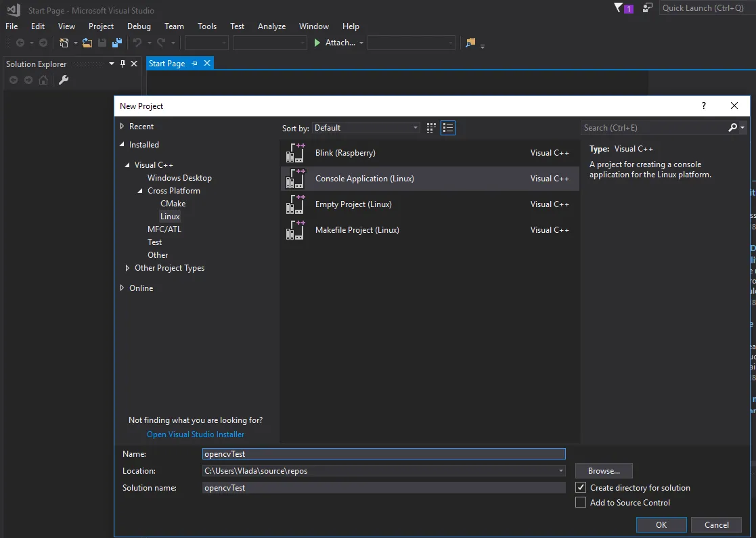Click the Redo toolbar icon
This screenshot has height=538, width=756.
click(x=162, y=43)
